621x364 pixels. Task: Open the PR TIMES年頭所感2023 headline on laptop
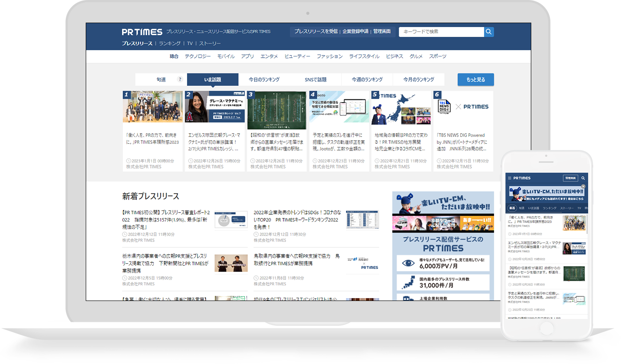(152, 138)
